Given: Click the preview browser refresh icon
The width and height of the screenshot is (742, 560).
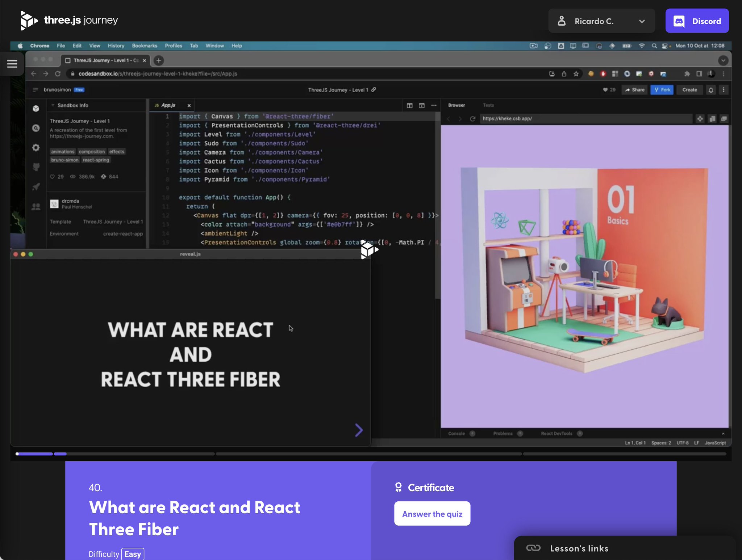Looking at the screenshot, I should point(472,119).
